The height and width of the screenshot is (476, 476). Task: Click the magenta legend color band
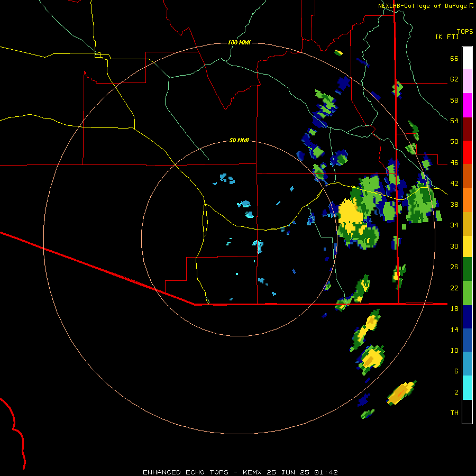467,105
